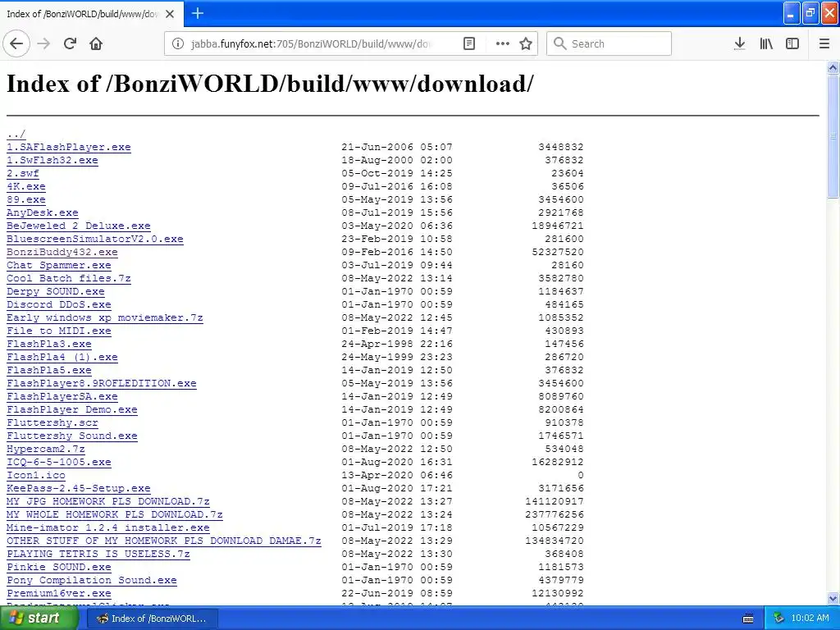Download 1.SAFlashPlayer.exe
The image size is (840, 630).
69,147
